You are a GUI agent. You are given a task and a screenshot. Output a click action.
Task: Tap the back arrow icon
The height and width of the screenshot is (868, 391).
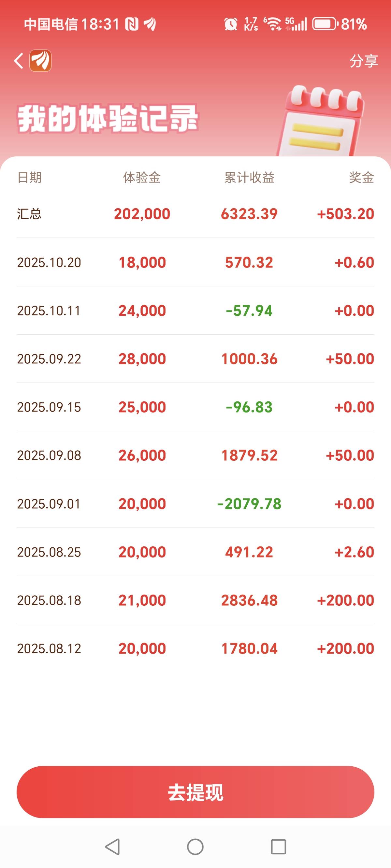pos(19,61)
